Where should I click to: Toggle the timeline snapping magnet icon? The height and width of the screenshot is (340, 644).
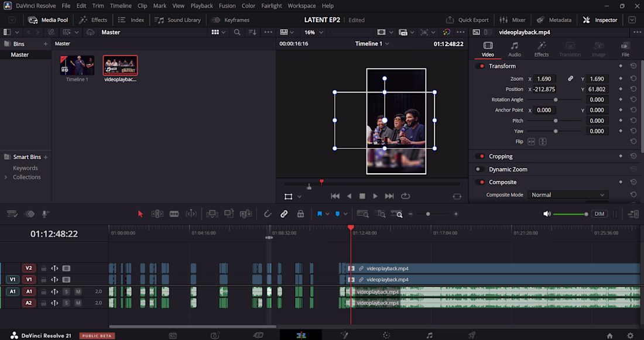point(268,214)
